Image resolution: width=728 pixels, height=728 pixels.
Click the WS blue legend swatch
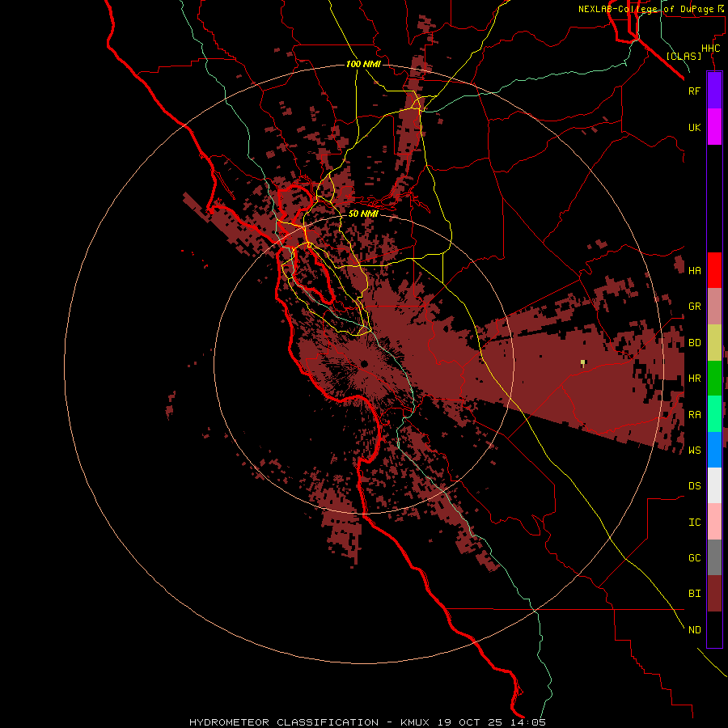coord(714,450)
